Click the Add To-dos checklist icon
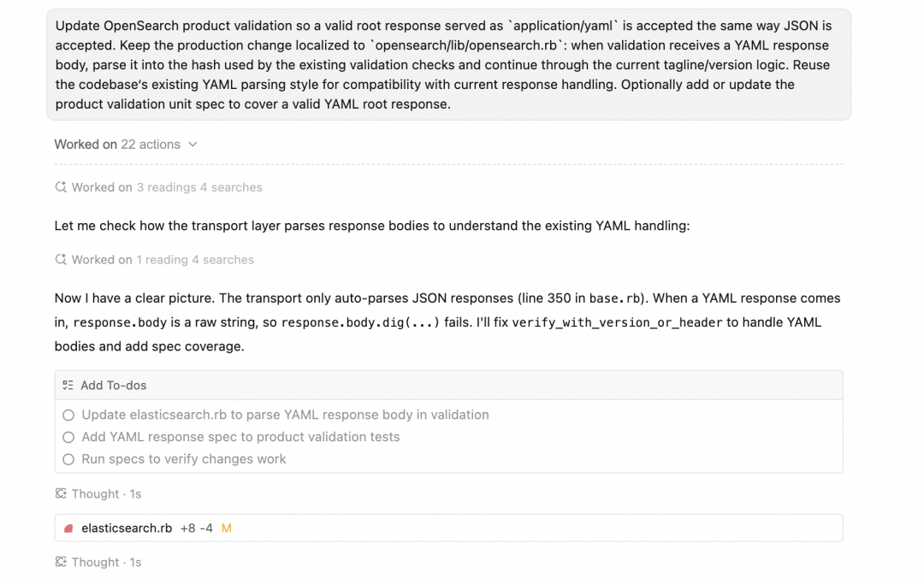This screenshot has height=578, width=924. pos(68,386)
